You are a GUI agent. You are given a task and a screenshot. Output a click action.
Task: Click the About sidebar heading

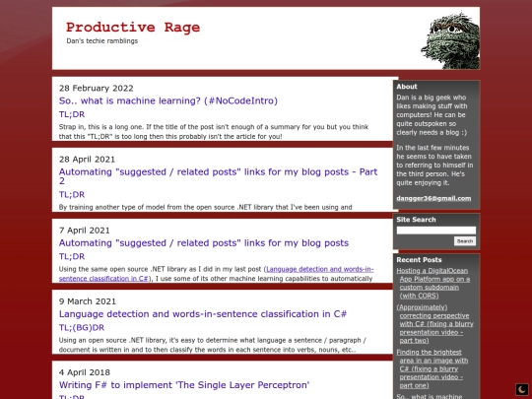[407, 87]
